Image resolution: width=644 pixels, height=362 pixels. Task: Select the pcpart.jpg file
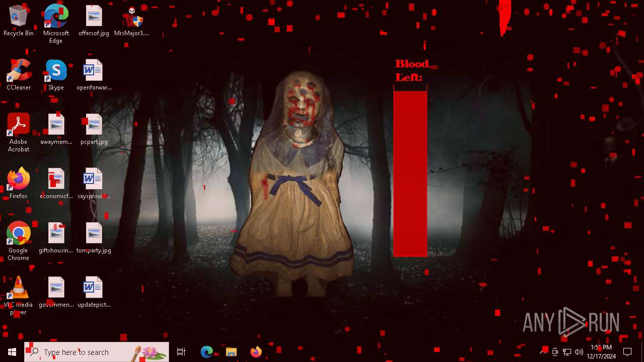click(94, 130)
